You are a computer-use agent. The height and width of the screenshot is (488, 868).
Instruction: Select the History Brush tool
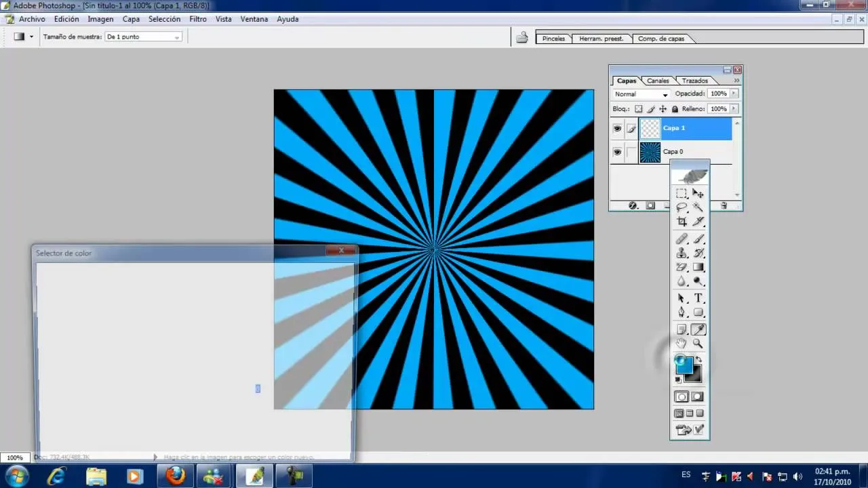pyautogui.click(x=698, y=253)
